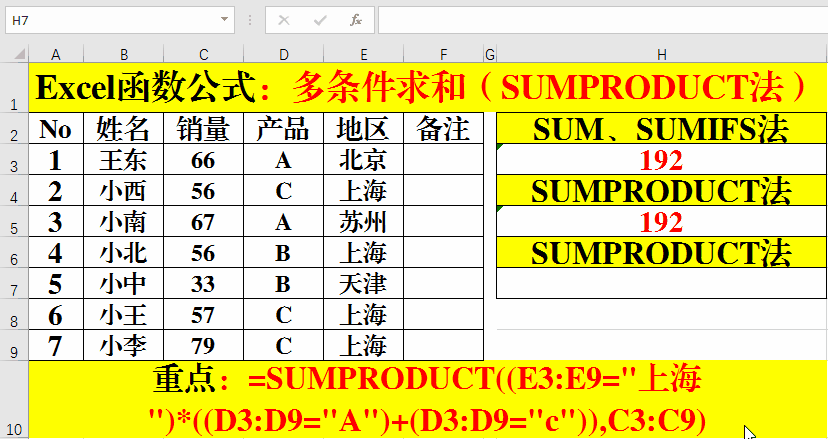Viewport: 828px width, 439px height.
Task: Click the '重点' SUMPRODUCT formula note cell
Action: 428,399
